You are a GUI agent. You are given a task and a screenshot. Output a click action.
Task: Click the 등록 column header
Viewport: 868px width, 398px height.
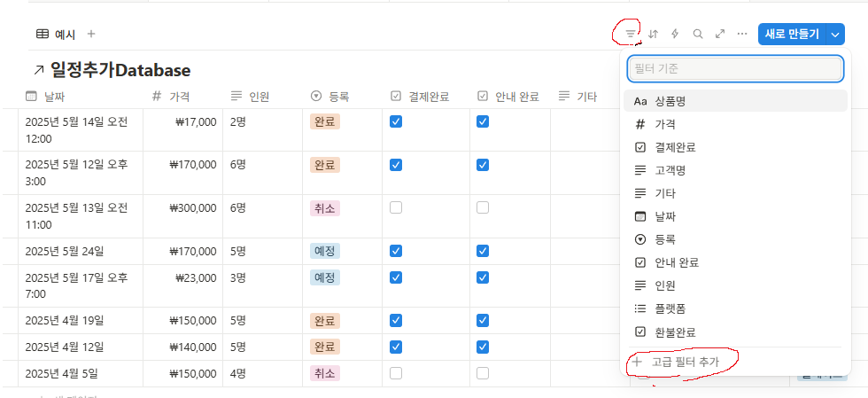click(x=343, y=97)
